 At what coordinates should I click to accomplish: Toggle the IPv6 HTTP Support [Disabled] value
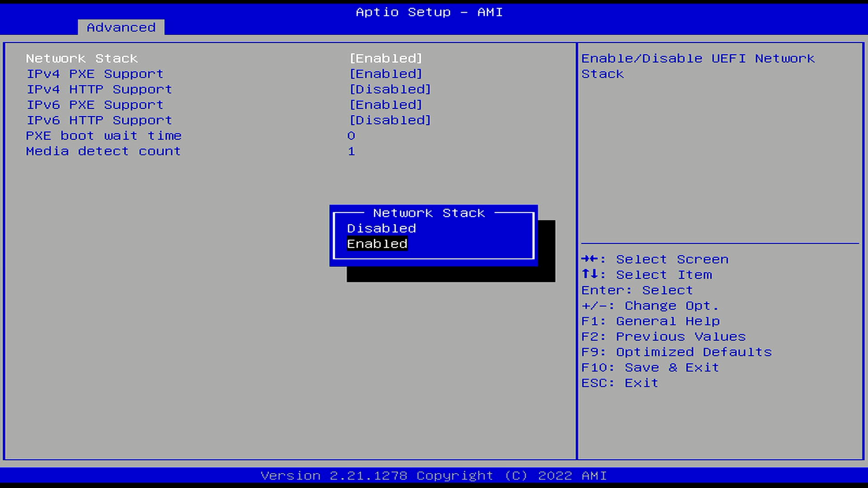pos(390,120)
